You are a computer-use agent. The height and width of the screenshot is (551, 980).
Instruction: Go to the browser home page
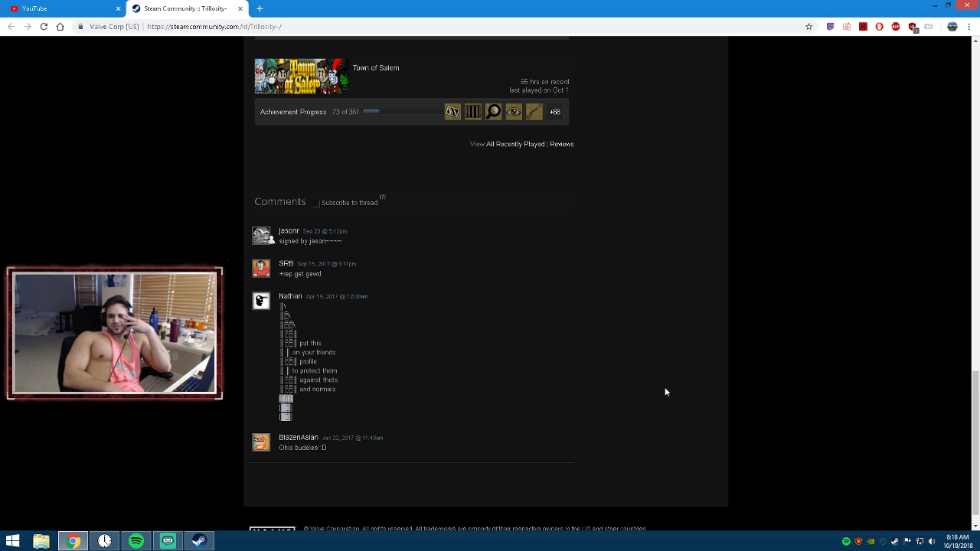coord(60,26)
